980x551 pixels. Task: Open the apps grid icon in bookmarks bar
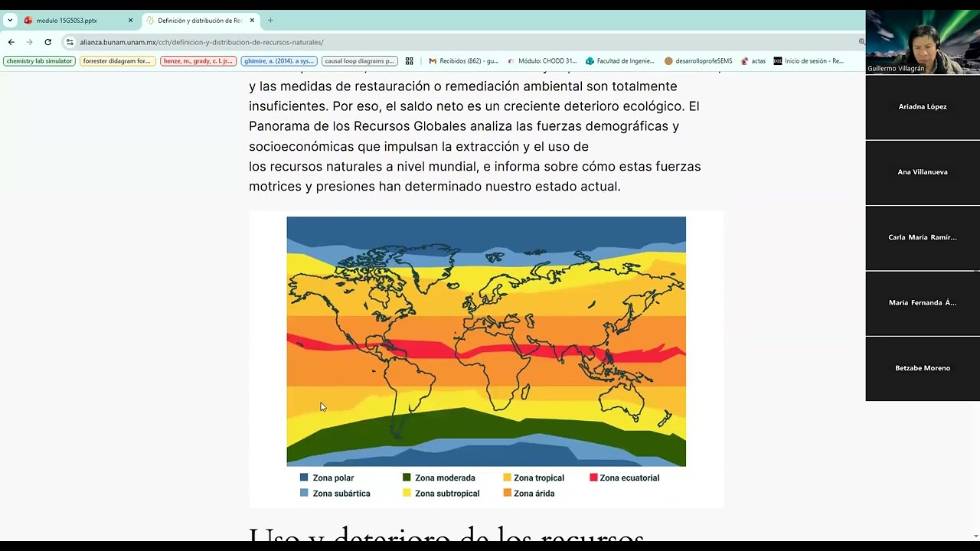(410, 61)
